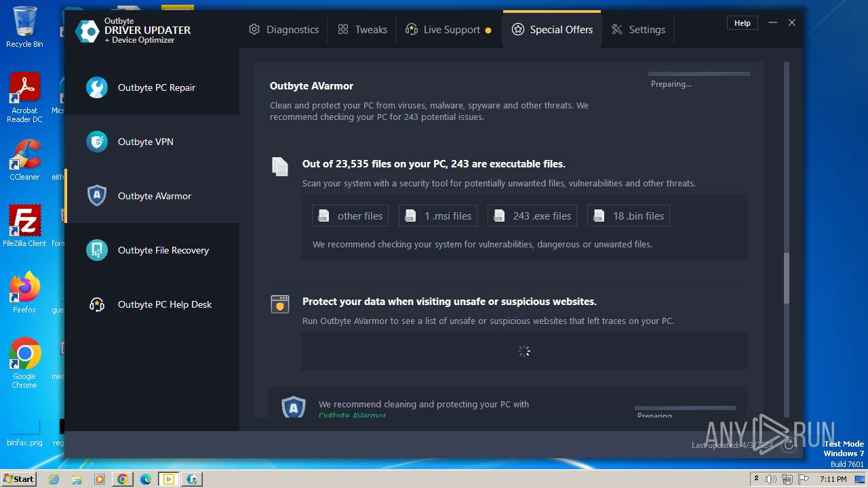Click the network icon in the system tray
Viewport: 868px width, 488px height.
(787, 479)
